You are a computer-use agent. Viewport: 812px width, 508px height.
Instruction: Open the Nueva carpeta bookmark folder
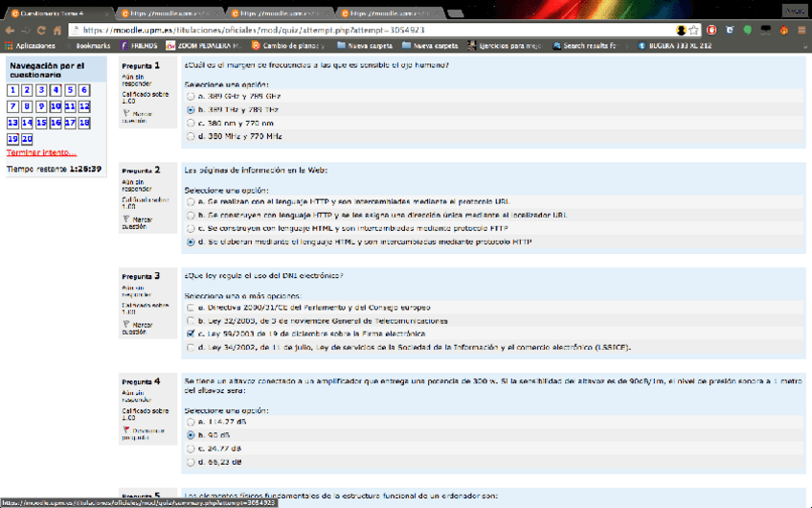click(x=367, y=45)
